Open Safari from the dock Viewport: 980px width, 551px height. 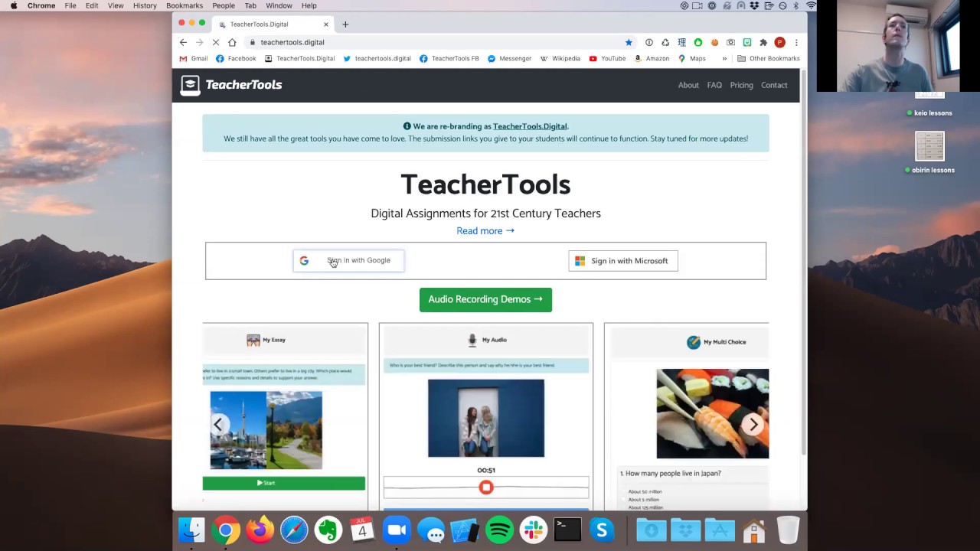(x=294, y=530)
